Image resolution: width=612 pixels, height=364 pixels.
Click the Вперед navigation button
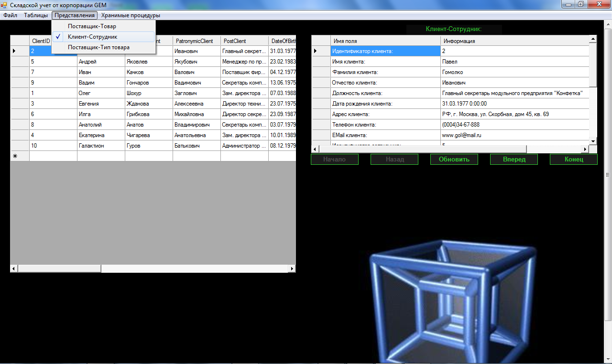(x=514, y=160)
